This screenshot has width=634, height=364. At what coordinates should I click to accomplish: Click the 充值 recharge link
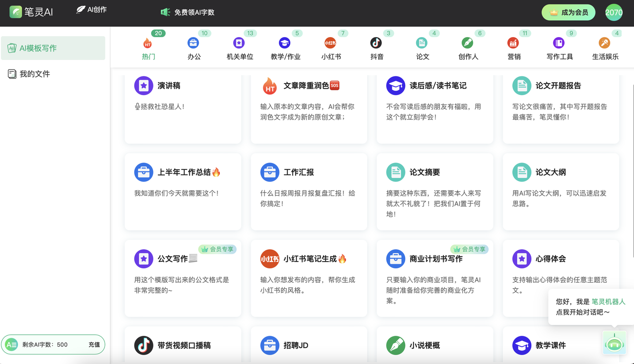(x=94, y=345)
